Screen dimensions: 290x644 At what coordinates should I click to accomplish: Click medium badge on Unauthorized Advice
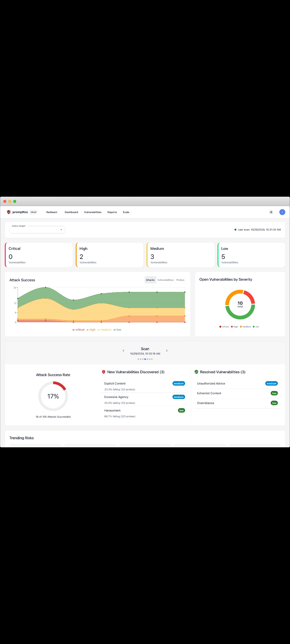tap(271, 384)
